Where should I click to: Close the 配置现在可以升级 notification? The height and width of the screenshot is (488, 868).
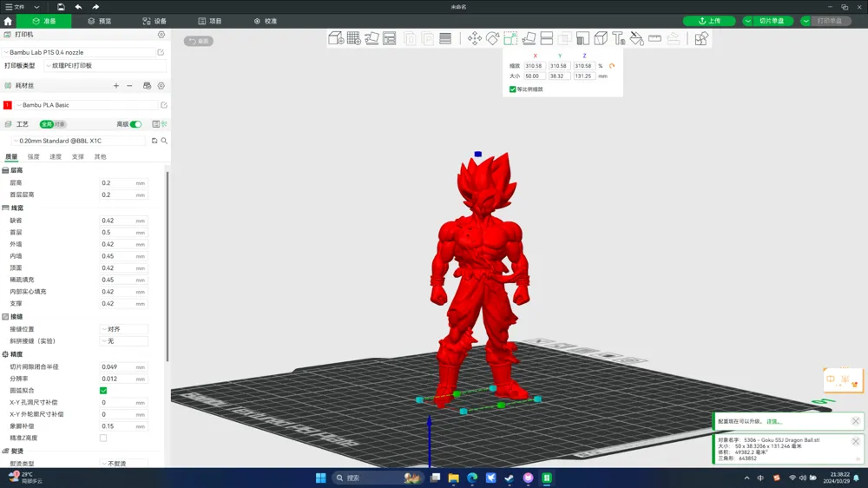tap(855, 421)
